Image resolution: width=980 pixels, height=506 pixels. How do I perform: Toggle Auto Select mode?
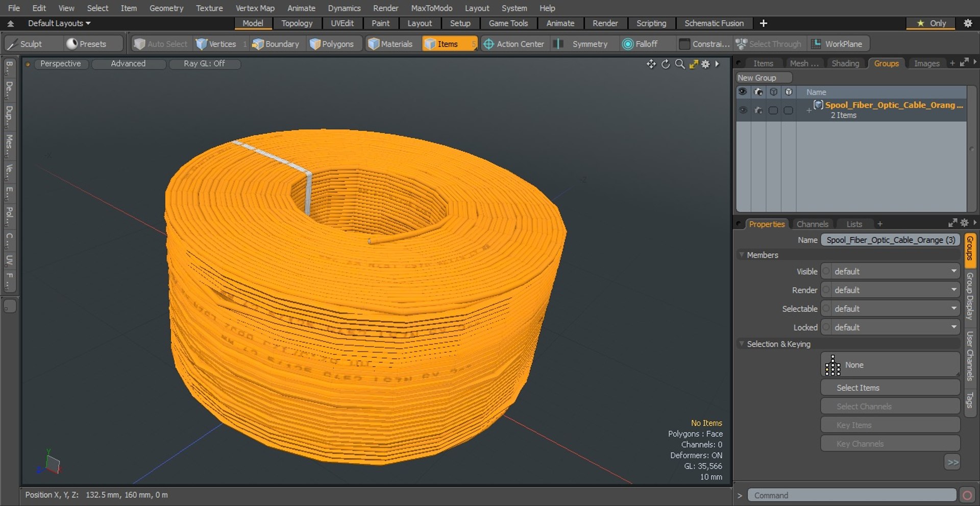[161, 44]
